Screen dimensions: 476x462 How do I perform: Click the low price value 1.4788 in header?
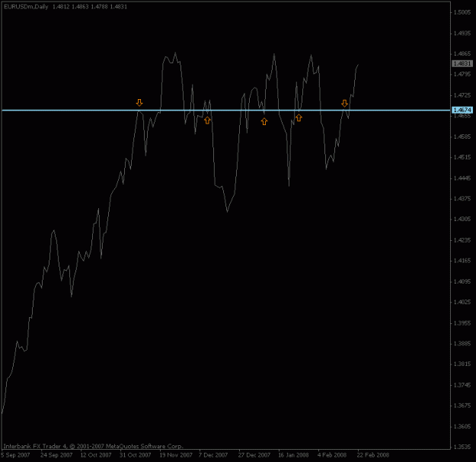click(99, 7)
